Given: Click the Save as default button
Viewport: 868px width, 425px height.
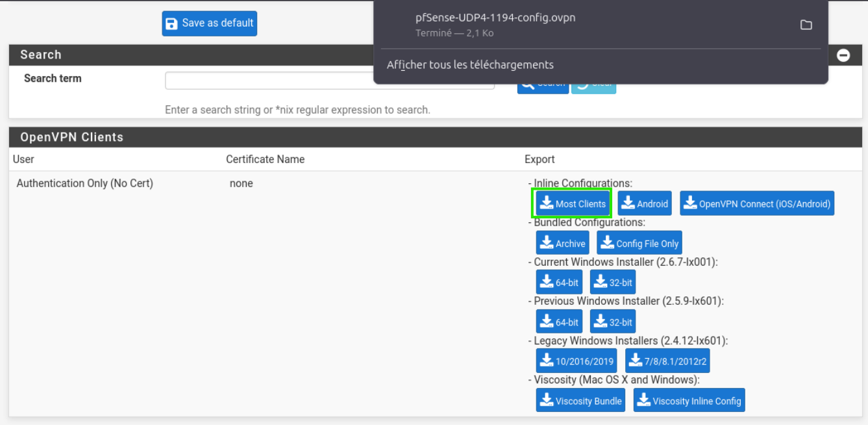Looking at the screenshot, I should (209, 23).
